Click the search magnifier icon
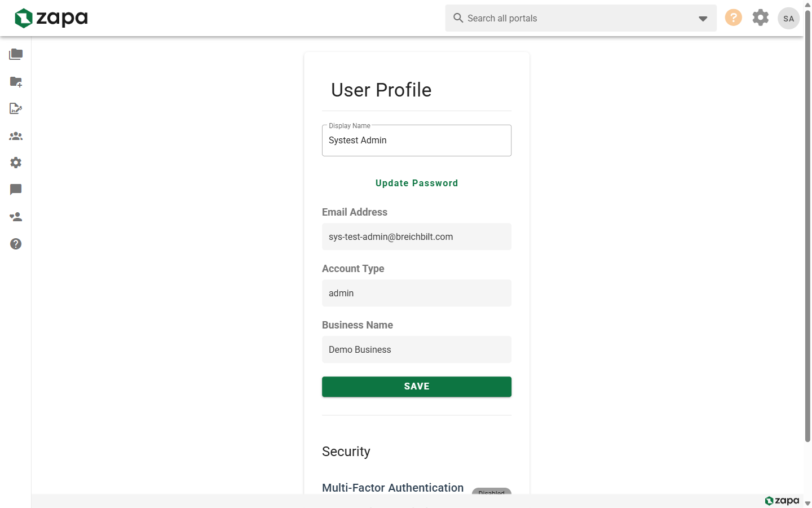 click(458, 18)
